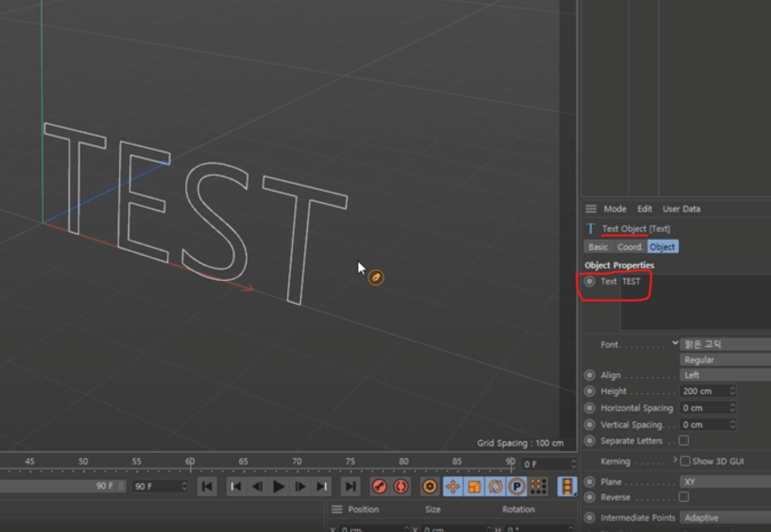771x532 pixels.
Task: Toggle the Reverse parameter animation dot
Action: (x=589, y=497)
